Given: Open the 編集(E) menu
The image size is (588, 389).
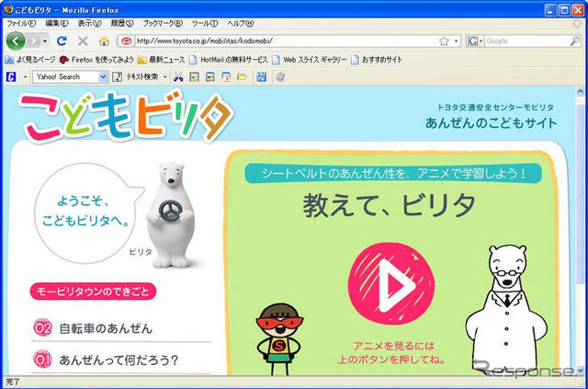Looking at the screenshot, I should [57, 23].
